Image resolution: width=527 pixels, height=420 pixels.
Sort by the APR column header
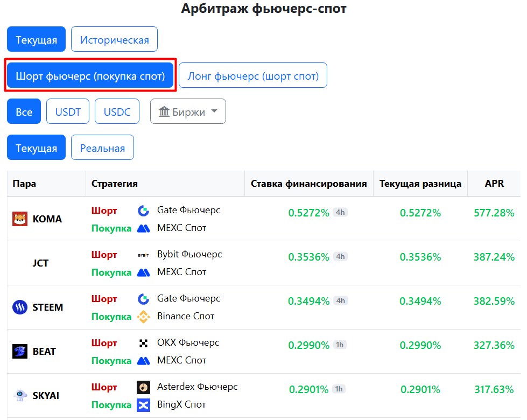pyautogui.click(x=494, y=184)
